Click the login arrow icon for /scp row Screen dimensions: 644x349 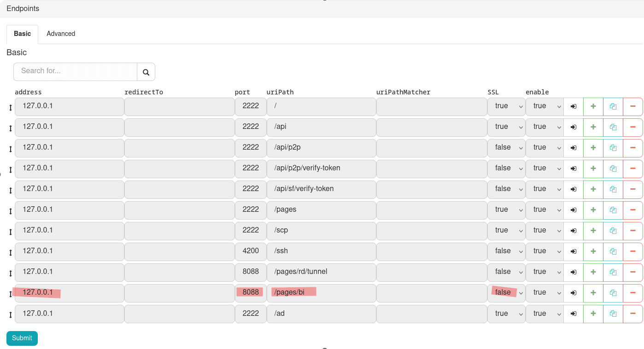point(573,231)
